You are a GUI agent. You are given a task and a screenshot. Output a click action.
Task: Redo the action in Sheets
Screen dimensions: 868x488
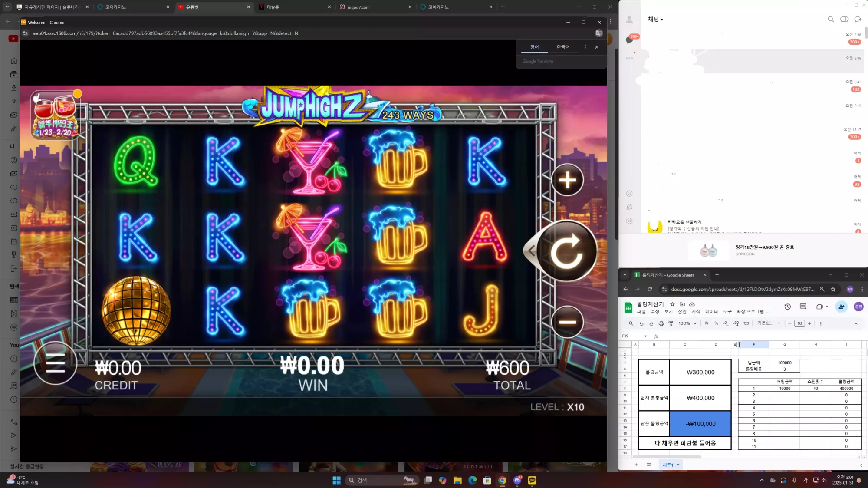tap(651, 323)
